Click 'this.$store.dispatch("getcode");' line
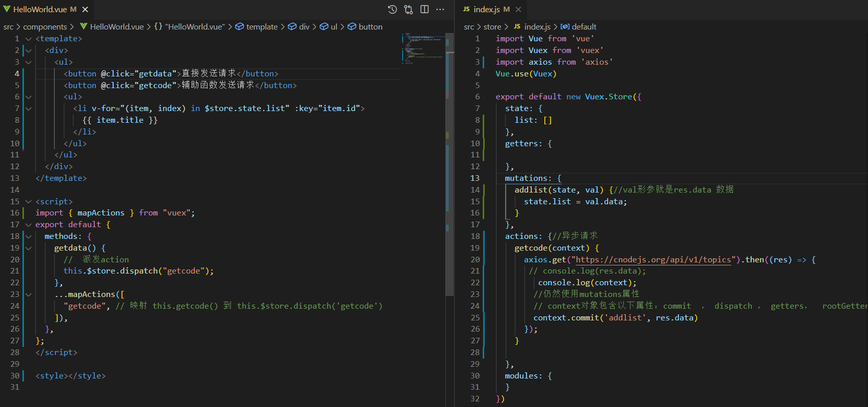This screenshot has height=407, width=868. [x=139, y=271]
